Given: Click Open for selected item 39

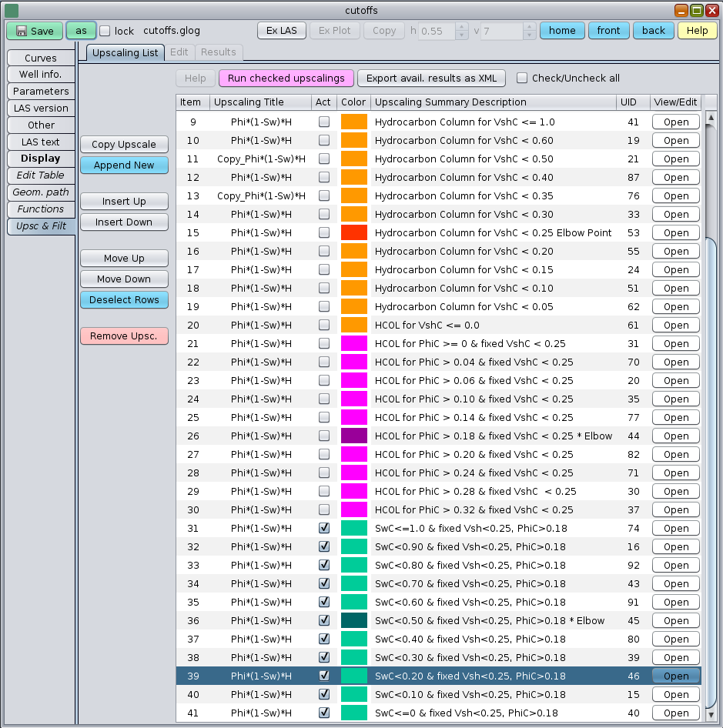Looking at the screenshot, I should (676, 676).
